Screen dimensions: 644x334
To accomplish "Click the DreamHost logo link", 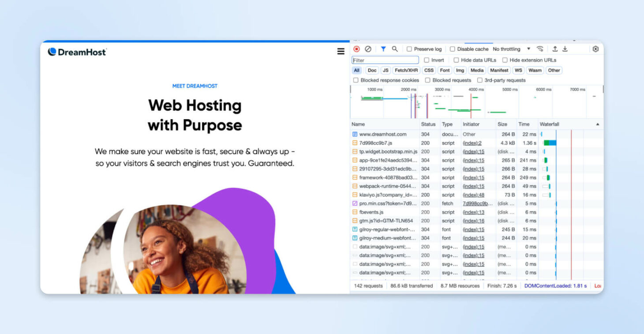I will pos(77,52).
